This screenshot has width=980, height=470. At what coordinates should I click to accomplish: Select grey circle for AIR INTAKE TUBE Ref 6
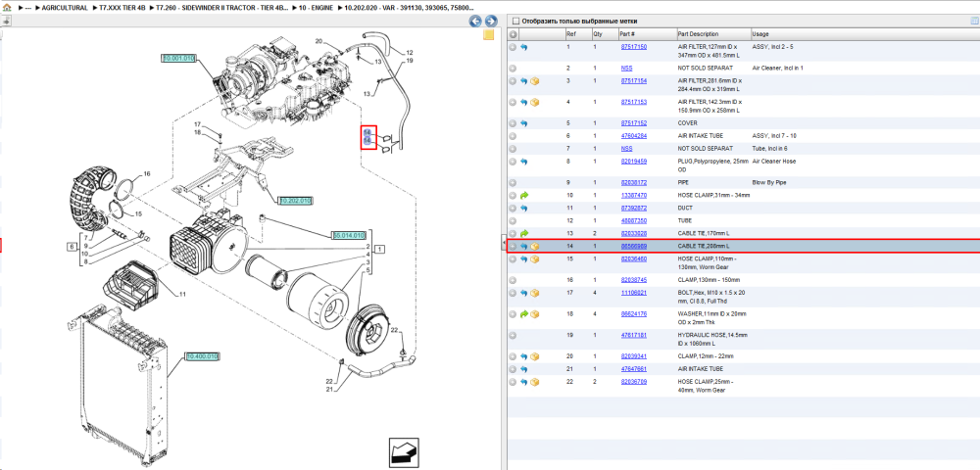[513, 135]
